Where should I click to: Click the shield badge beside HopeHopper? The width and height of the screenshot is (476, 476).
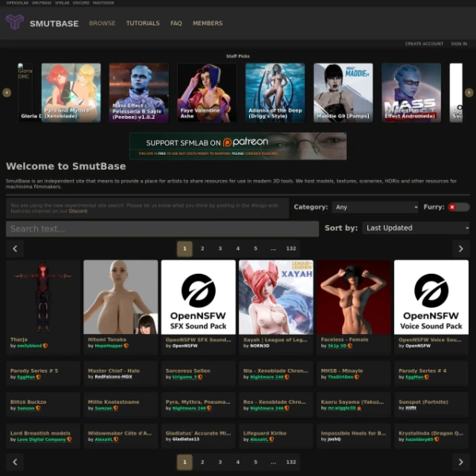point(126,346)
